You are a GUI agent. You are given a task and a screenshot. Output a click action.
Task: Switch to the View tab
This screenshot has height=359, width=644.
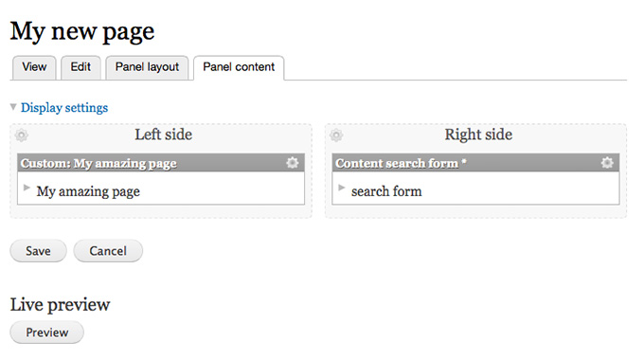34,67
